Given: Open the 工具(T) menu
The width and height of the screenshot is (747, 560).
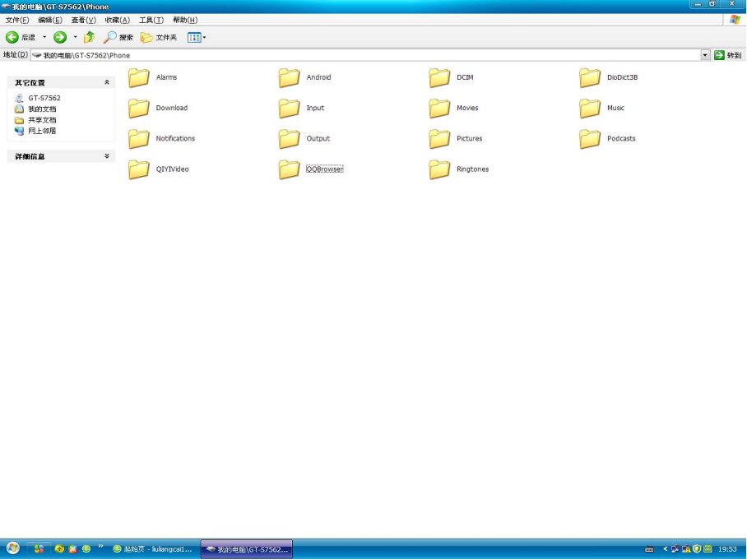Looking at the screenshot, I should [151, 20].
